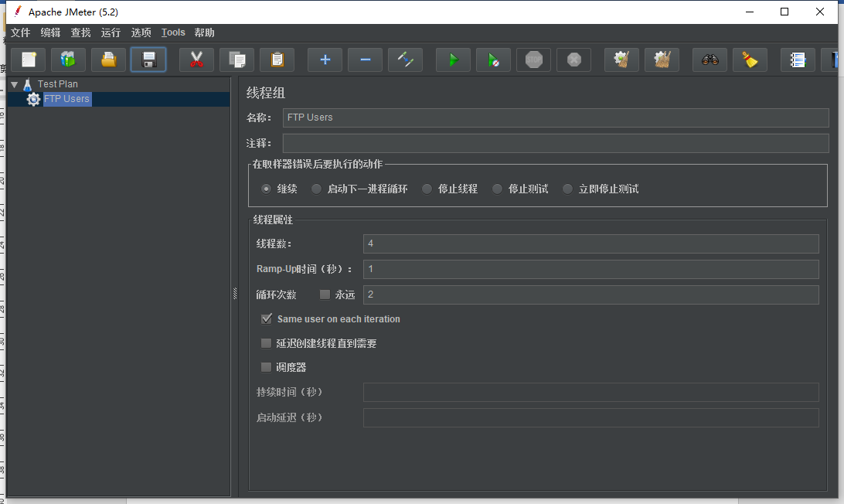
Task: Click the Cut scissors icon
Action: (196, 60)
